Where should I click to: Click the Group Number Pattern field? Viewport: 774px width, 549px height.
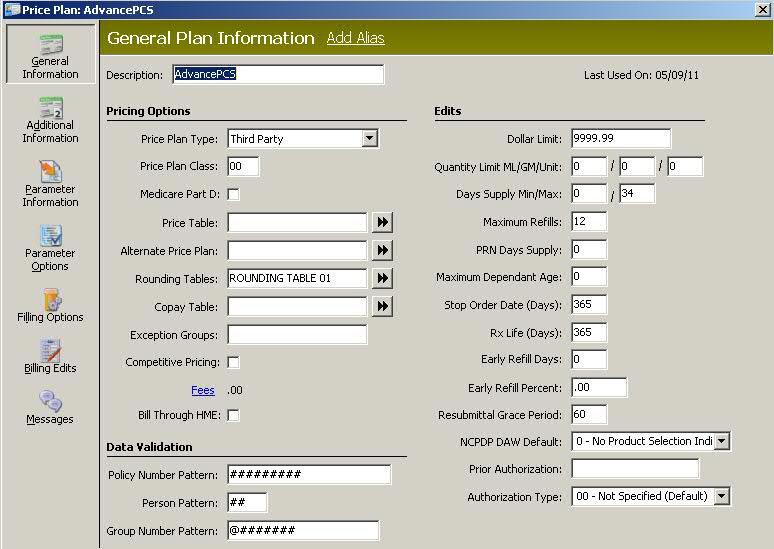(303, 530)
